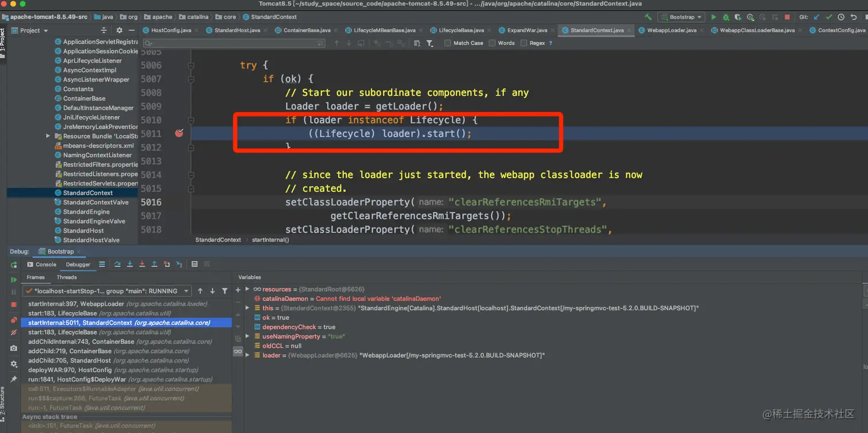
Task: Open the search history dropdown in the find field
Action: click(148, 43)
